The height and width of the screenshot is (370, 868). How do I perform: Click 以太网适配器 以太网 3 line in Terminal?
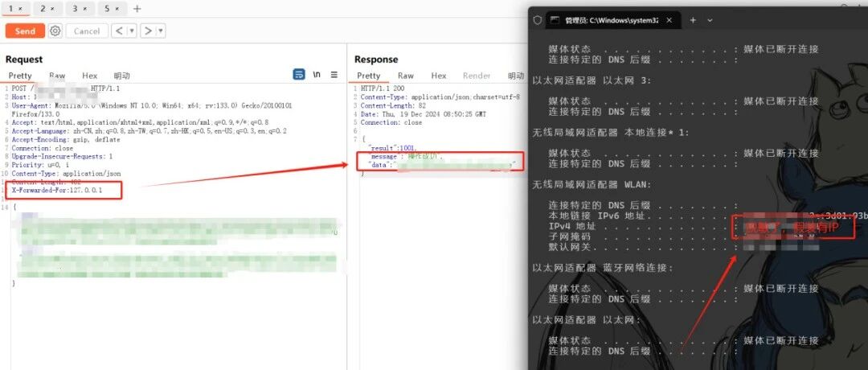pyautogui.click(x=592, y=80)
